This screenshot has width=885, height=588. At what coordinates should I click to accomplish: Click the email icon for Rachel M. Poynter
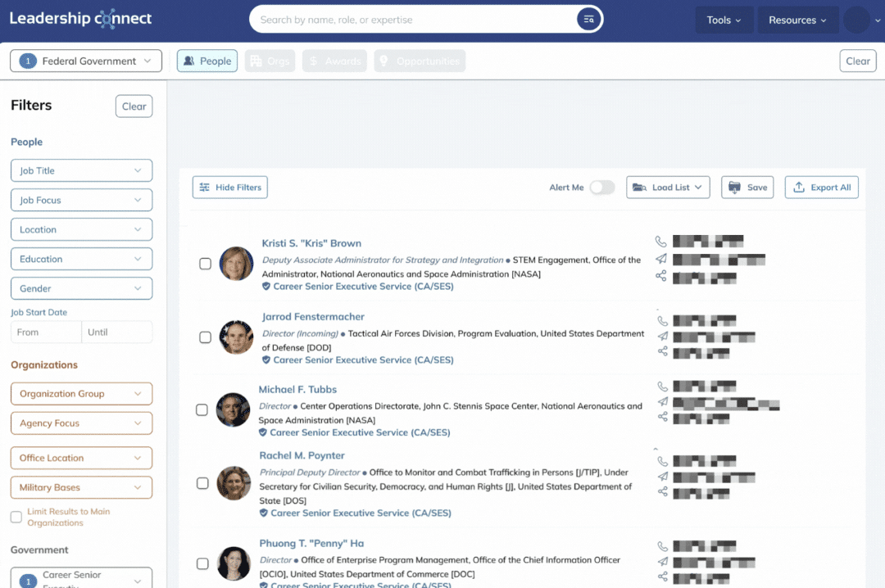(x=663, y=477)
